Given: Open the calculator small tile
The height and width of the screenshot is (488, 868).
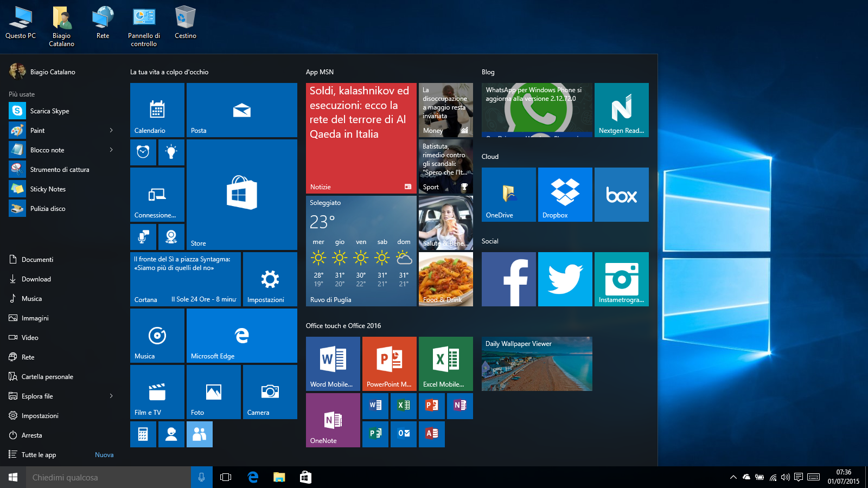Looking at the screenshot, I should pos(143,434).
